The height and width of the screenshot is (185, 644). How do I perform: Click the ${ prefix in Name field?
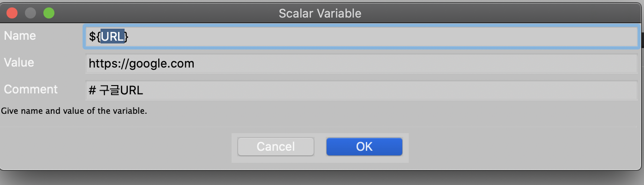coord(95,37)
